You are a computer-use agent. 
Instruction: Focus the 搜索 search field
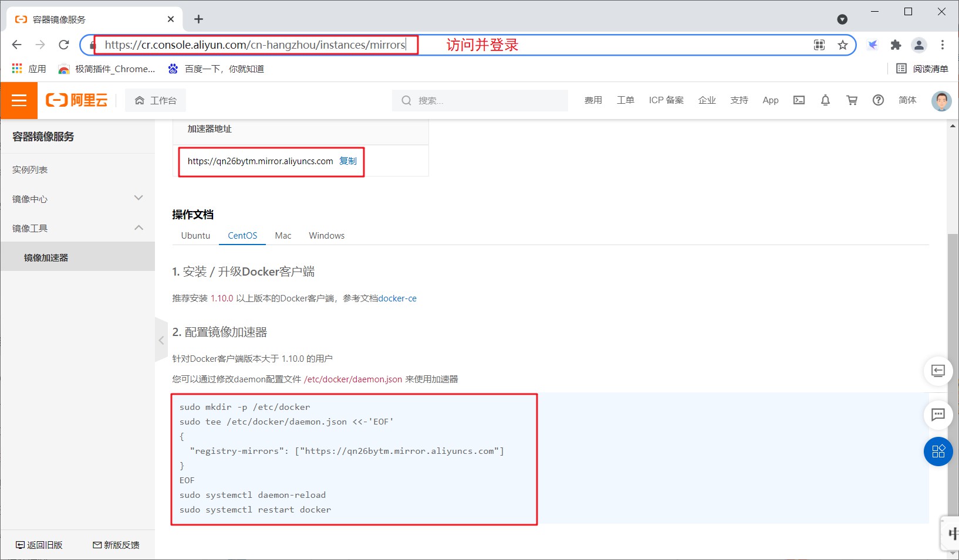pyautogui.click(x=480, y=100)
